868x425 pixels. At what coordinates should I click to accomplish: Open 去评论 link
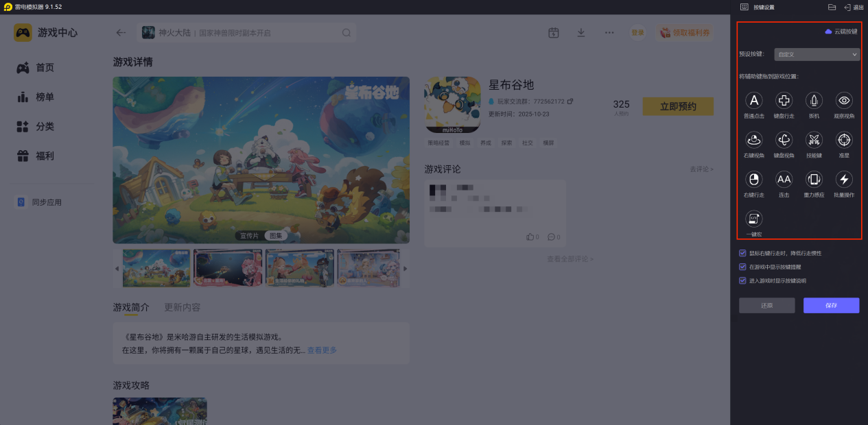701,169
